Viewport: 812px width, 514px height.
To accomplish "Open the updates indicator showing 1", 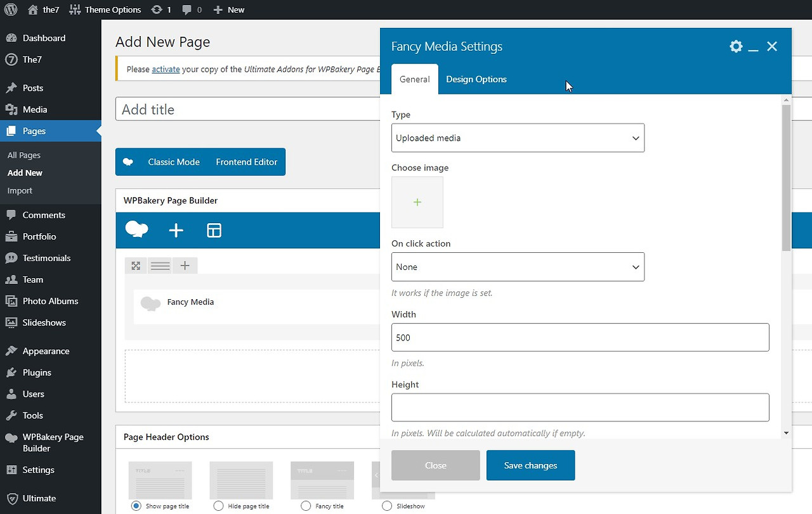I will (x=161, y=10).
